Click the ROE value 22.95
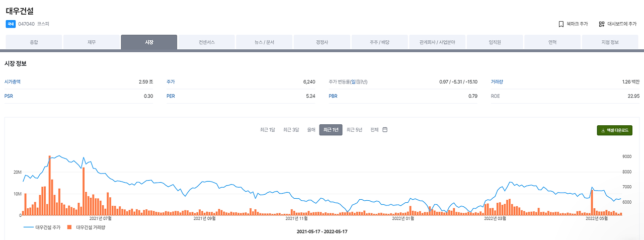Screen dimensions: 644x240 click(633, 96)
